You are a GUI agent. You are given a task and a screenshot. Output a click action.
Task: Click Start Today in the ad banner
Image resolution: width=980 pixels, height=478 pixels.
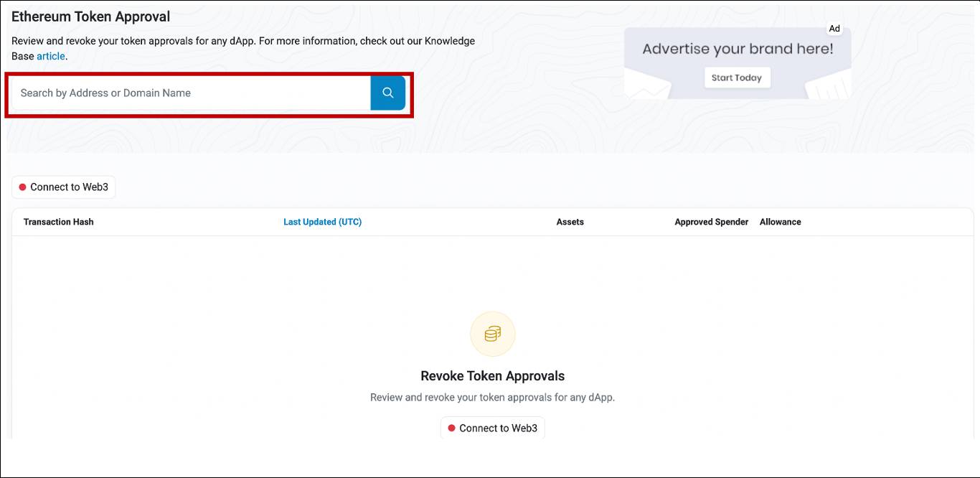(x=737, y=78)
